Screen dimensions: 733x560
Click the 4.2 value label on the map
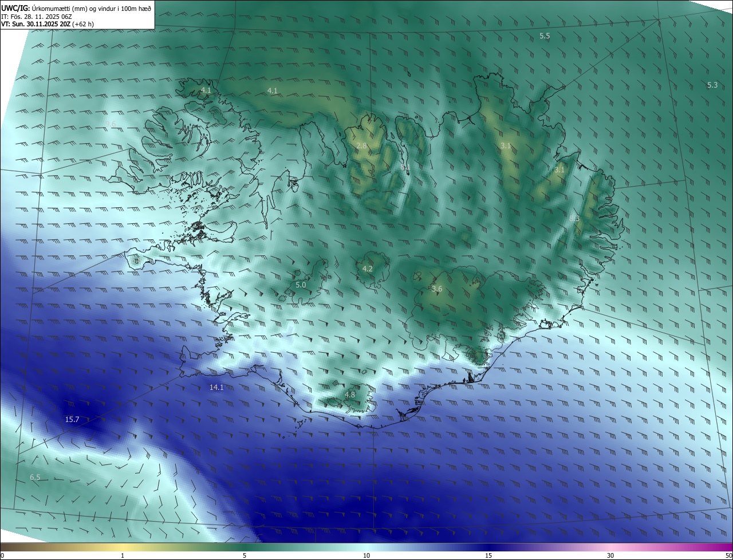point(368,269)
